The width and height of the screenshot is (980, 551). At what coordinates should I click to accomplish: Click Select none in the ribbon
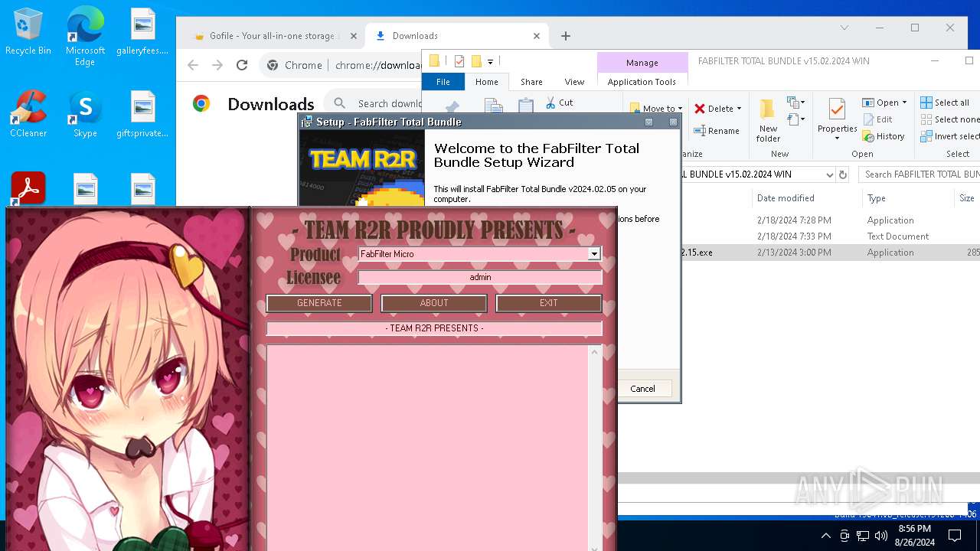(x=949, y=119)
